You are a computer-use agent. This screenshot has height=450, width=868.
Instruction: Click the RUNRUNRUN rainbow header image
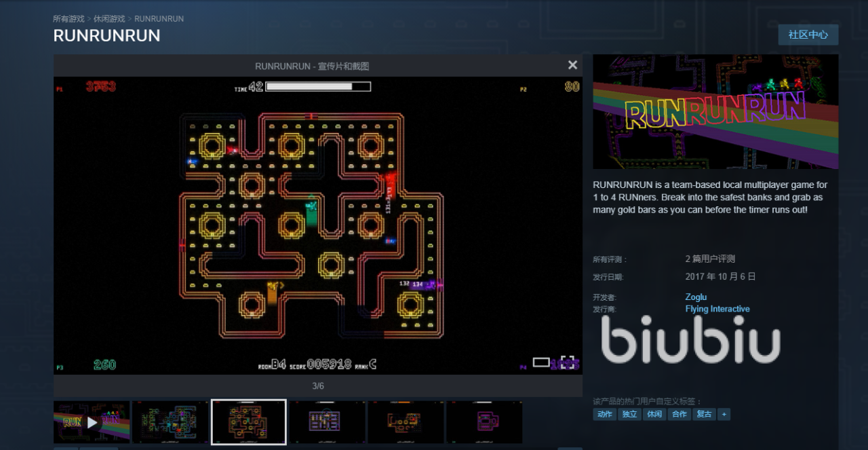click(x=715, y=112)
